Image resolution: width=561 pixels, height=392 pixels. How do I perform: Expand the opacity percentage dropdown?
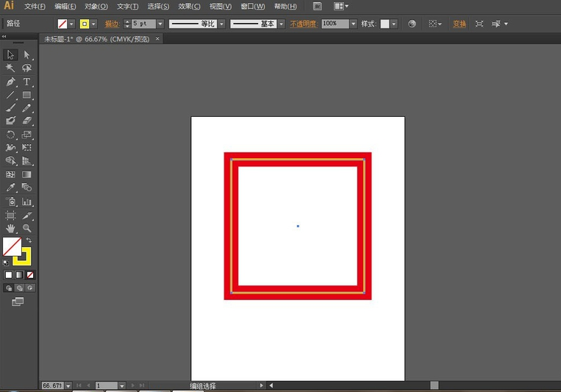coord(354,24)
